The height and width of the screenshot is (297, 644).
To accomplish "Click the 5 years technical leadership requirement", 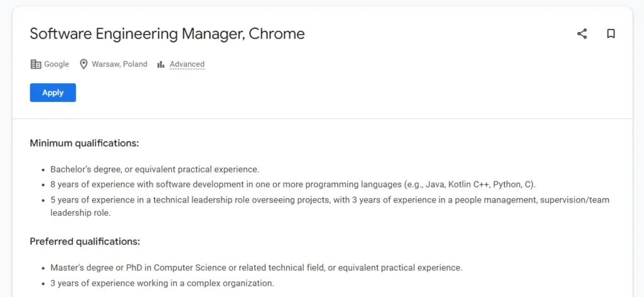I will pos(330,200).
